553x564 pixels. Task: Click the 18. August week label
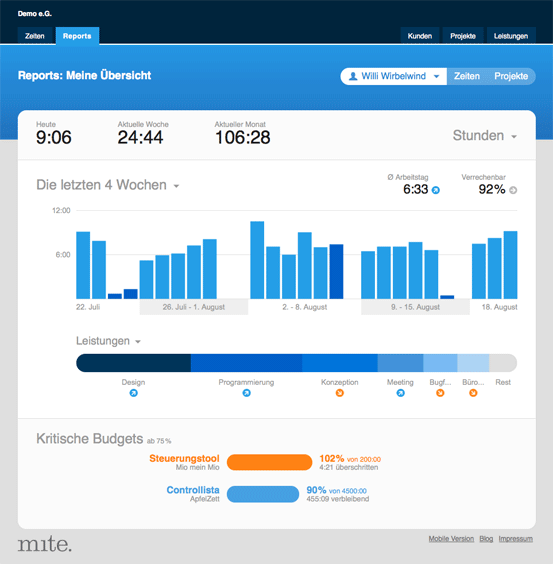coord(499,307)
